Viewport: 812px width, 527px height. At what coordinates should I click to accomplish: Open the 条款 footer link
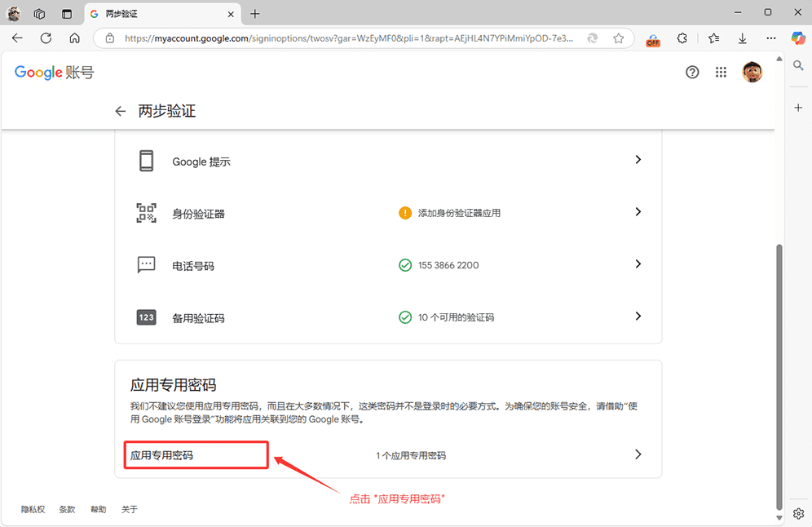pos(67,509)
